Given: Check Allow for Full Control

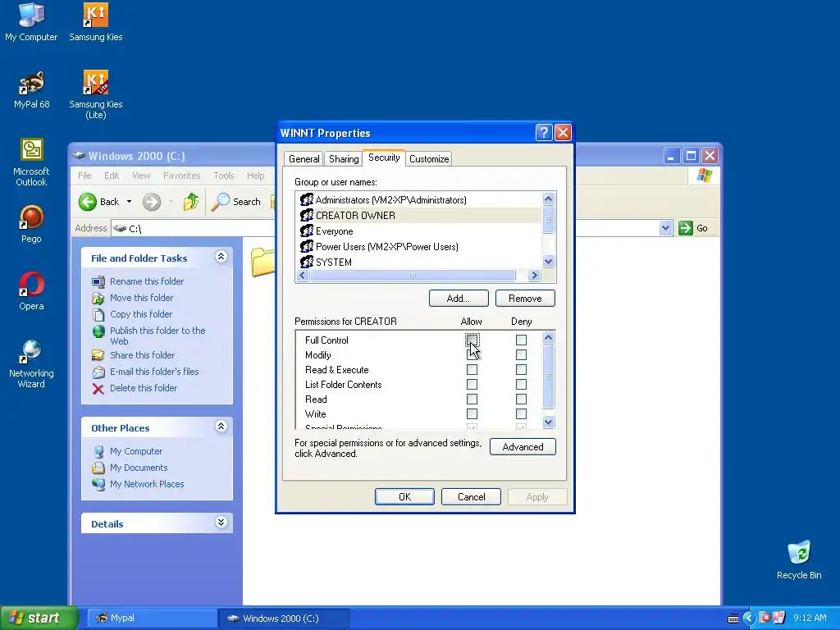Looking at the screenshot, I should coord(472,340).
